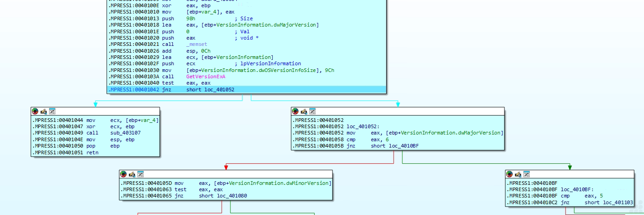Click crossed-arrows icon on loc_4010BF block

(526, 174)
